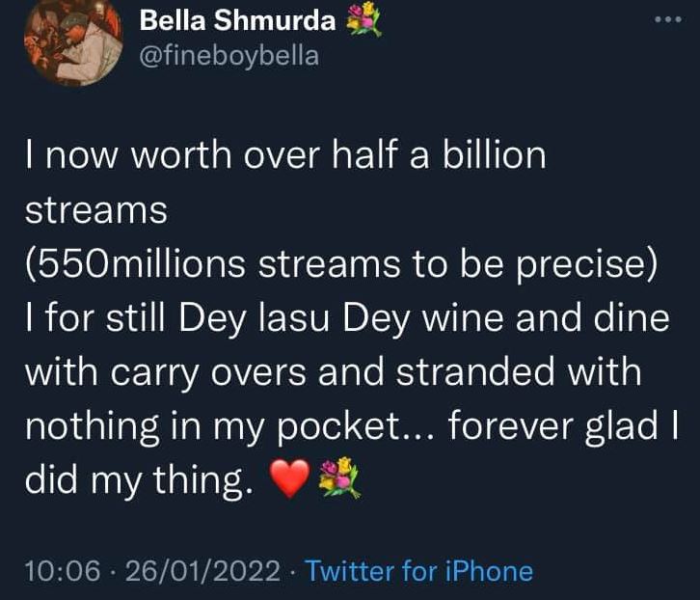Click the line starting "I now worth over"

[284, 156]
